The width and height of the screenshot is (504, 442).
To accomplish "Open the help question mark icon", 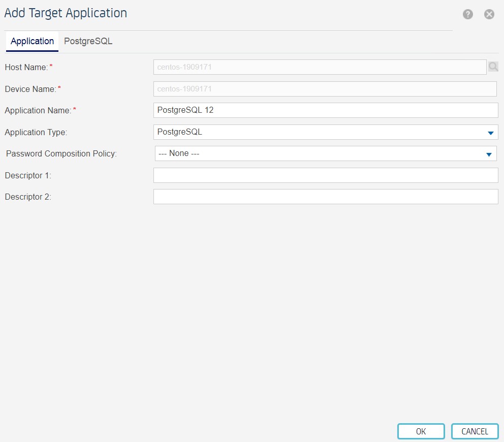I will pos(468,14).
